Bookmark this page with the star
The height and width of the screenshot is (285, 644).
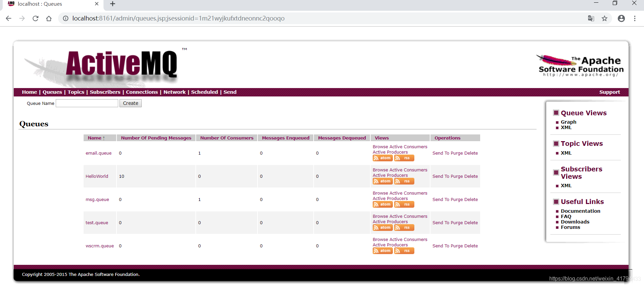pyautogui.click(x=604, y=18)
